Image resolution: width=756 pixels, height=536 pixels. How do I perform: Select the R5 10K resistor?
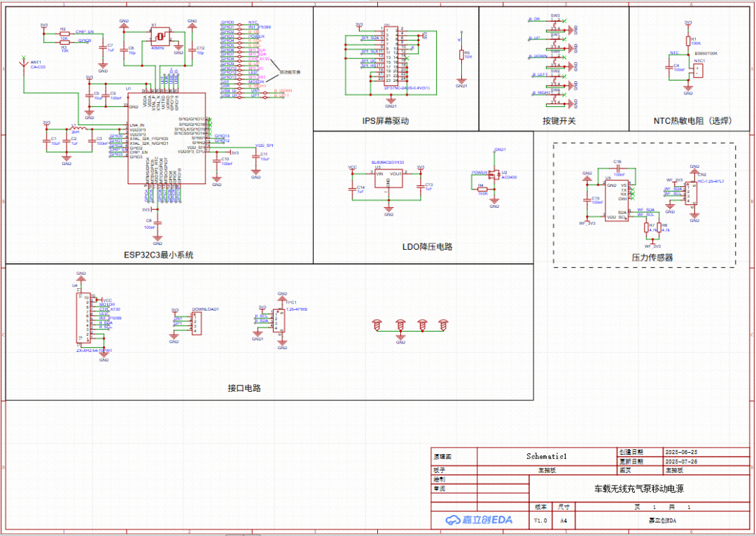click(x=461, y=55)
